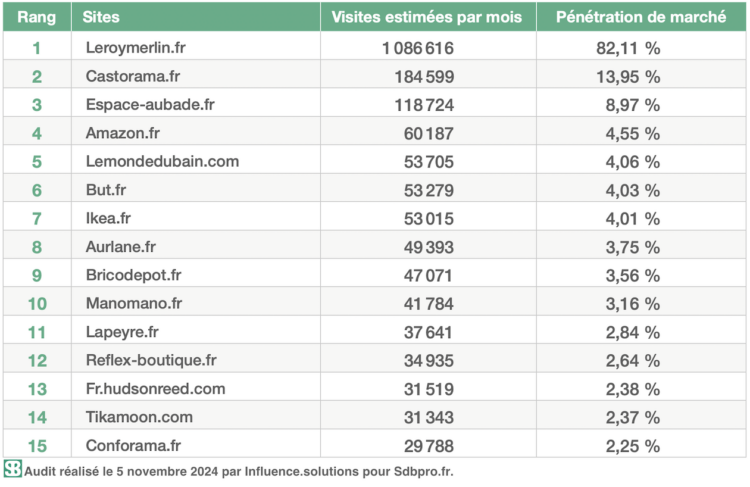This screenshot has height=487, width=750.
Task: Select the Lapeyre.fr site name
Action: [120, 332]
